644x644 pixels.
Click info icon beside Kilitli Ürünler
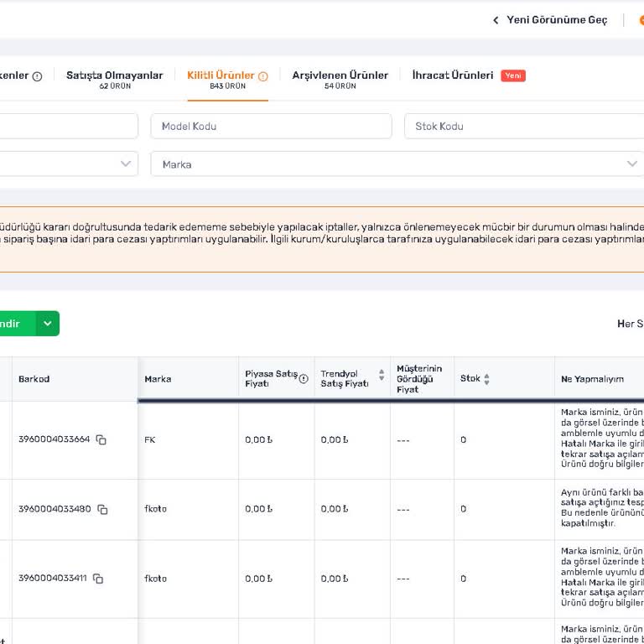263,76
